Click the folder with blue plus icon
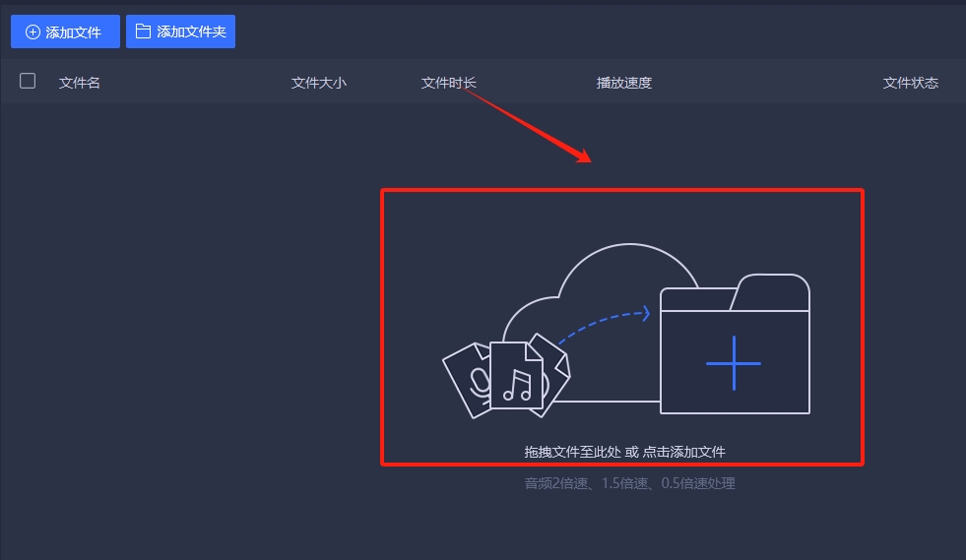 point(735,343)
